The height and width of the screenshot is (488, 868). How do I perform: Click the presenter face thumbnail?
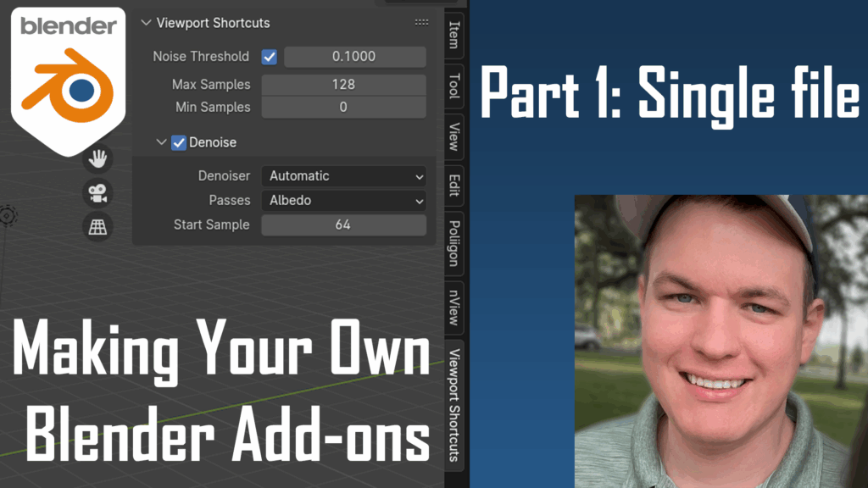click(721, 341)
